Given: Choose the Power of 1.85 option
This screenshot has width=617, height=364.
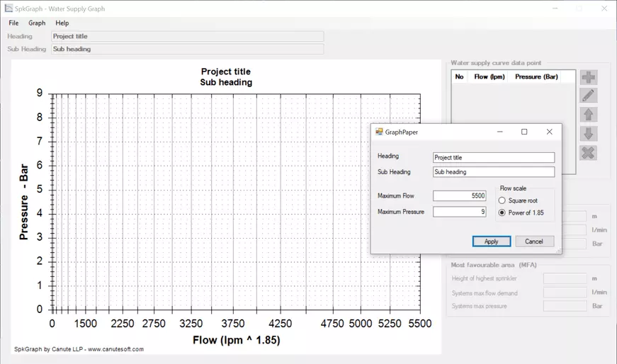Looking at the screenshot, I should click(x=502, y=212).
